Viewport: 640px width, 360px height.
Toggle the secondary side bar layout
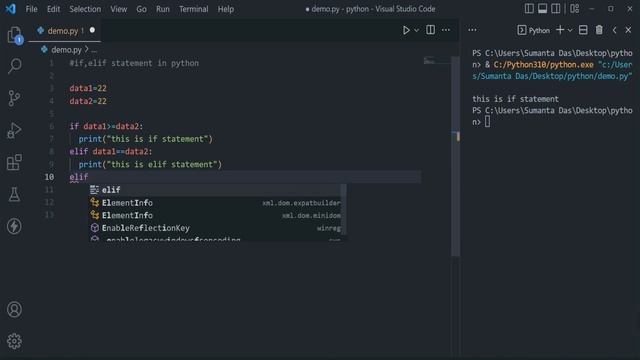tap(556, 9)
